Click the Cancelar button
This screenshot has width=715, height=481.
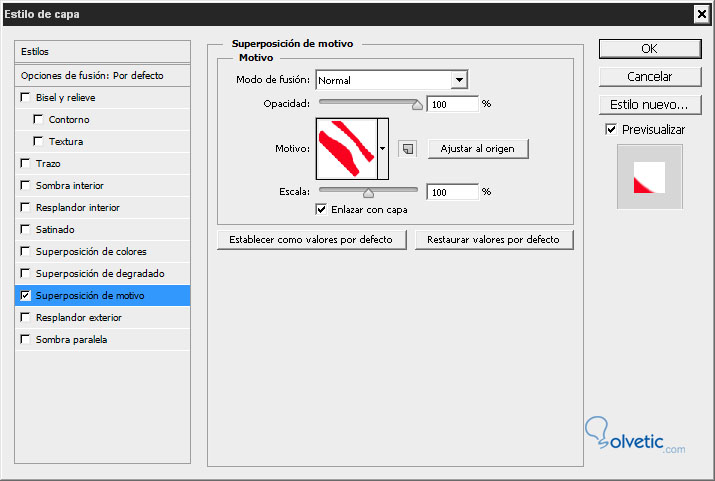(650, 77)
